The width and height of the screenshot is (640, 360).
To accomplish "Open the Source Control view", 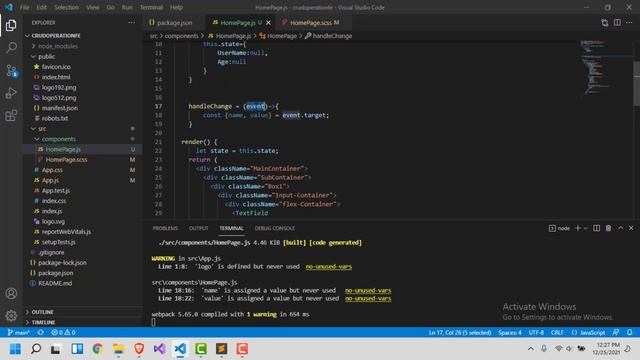I will point(11,71).
